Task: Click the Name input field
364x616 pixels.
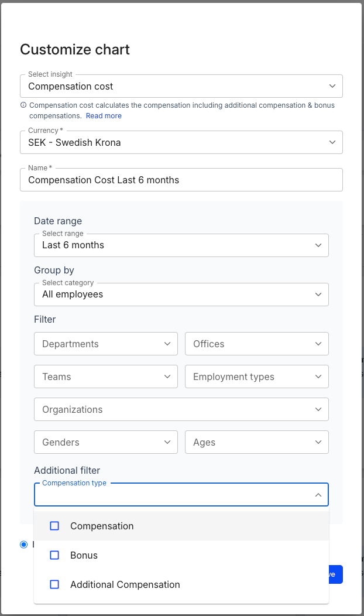Action: point(181,180)
